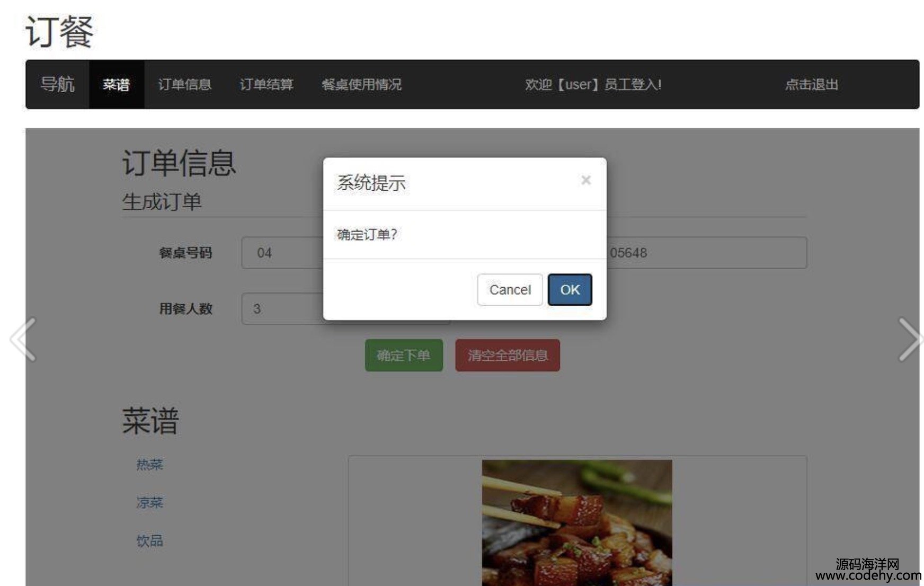
Task: Click the 导航 brand label
Action: point(57,85)
